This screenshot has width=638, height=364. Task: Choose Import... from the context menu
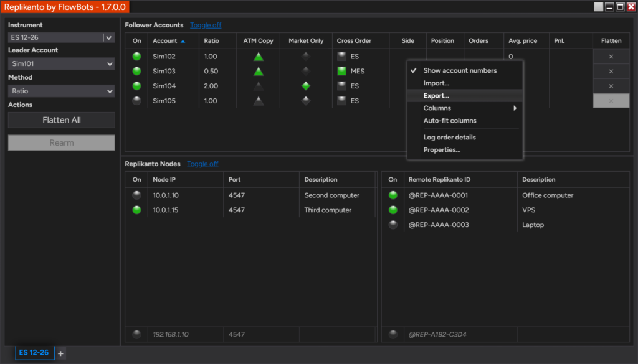(x=465, y=83)
